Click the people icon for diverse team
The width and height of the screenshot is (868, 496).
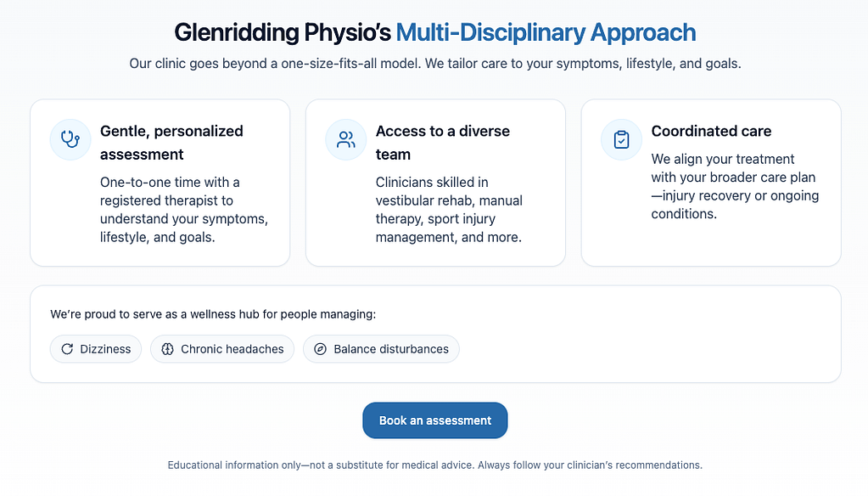(x=346, y=139)
